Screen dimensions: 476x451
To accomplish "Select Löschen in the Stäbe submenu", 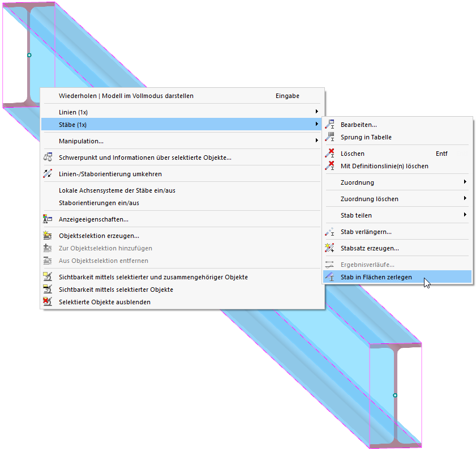I will tap(397, 154).
